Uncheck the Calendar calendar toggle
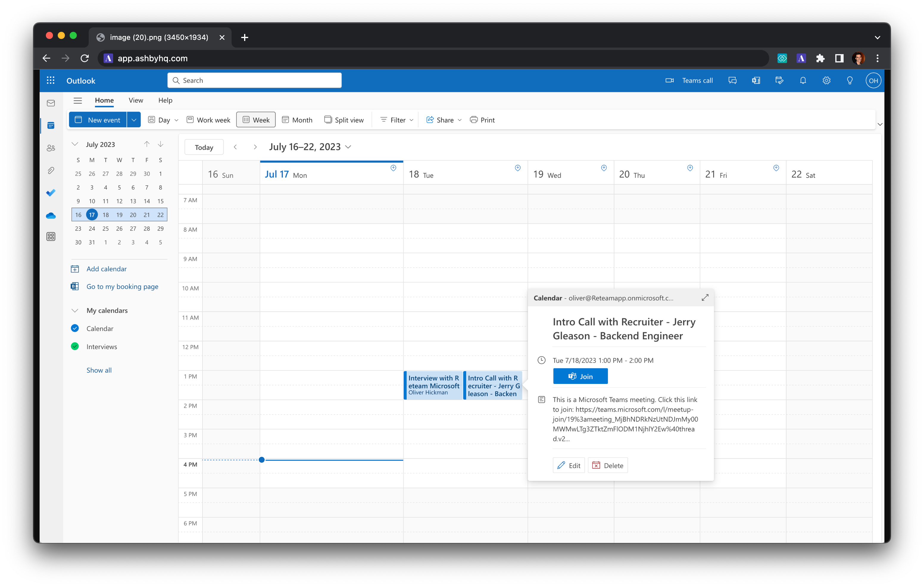This screenshot has width=924, height=587. pos(75,328)
